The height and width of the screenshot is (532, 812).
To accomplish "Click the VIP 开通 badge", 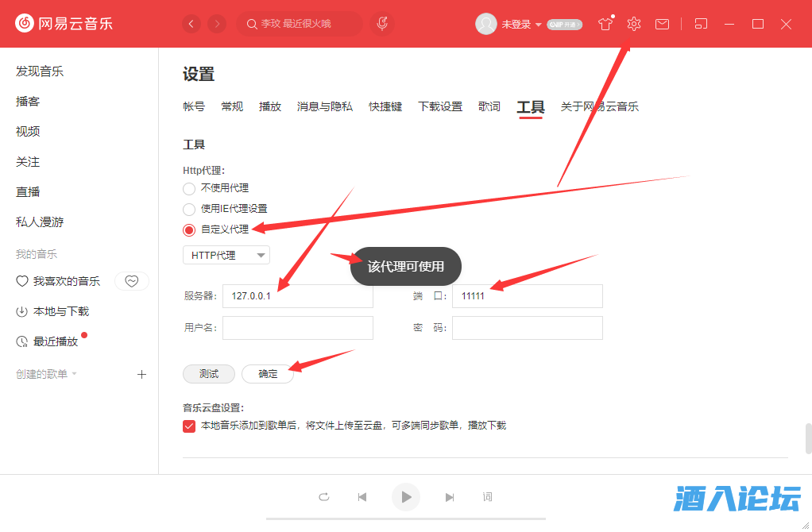I will [564, 25].
